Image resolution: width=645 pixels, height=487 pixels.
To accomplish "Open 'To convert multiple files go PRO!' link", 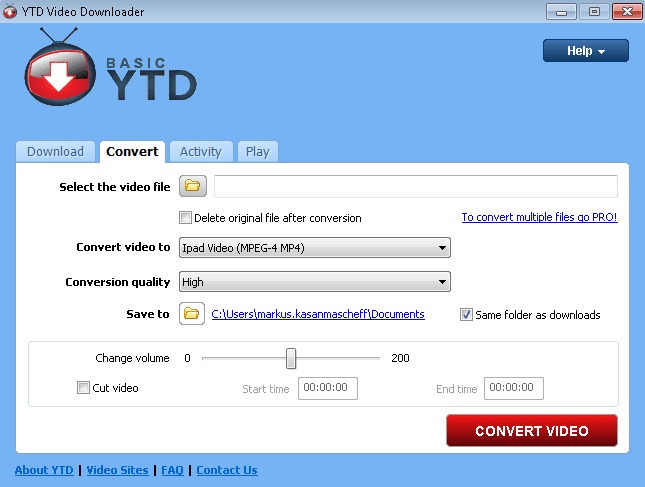I will [539, 217].
